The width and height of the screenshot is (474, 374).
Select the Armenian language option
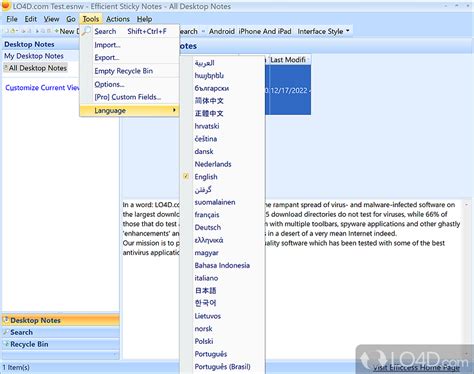(x=222, y=75)
